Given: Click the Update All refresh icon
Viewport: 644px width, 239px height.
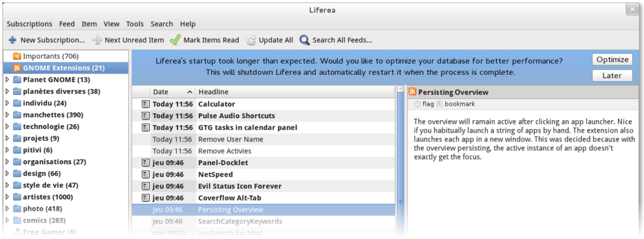Looking at the screenshot, I should tap(250, 40).
